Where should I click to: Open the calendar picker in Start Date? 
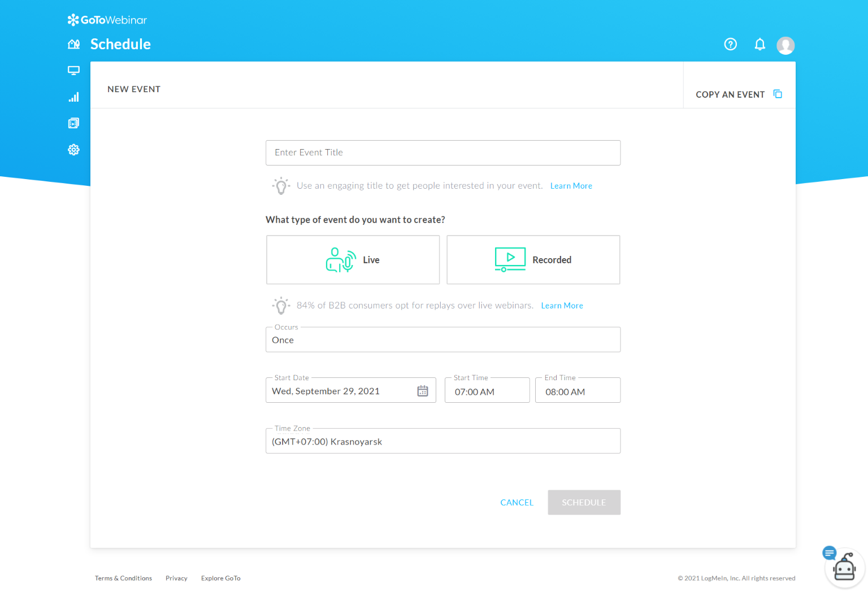tap(423, 391)
